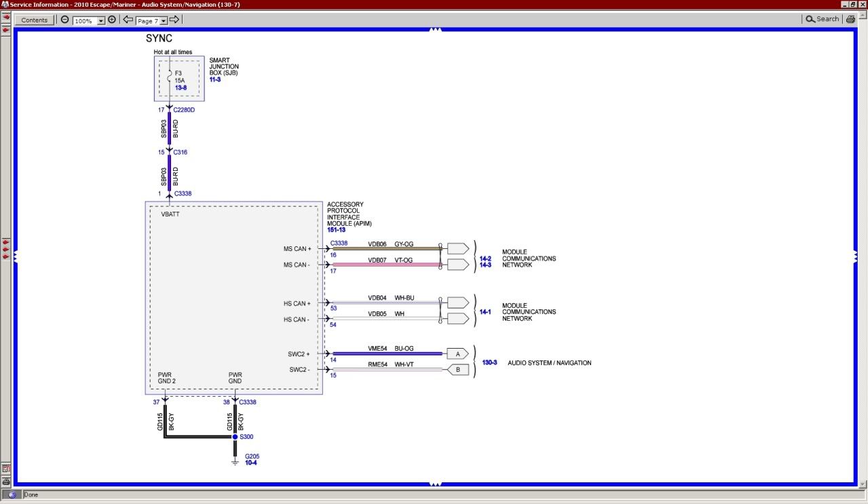Click the zoom out minus icon
The width and height of the screenshot is (868, 504).
click(64, 20)
